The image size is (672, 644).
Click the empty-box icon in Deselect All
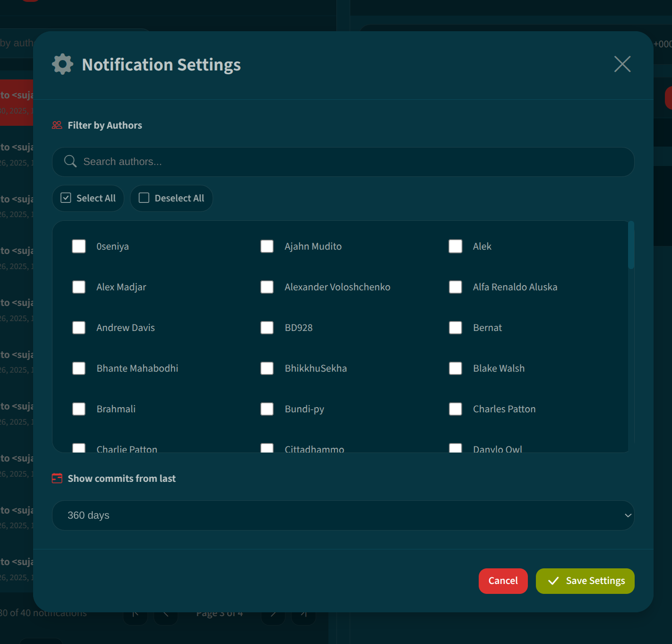click(x=144, y=198)
